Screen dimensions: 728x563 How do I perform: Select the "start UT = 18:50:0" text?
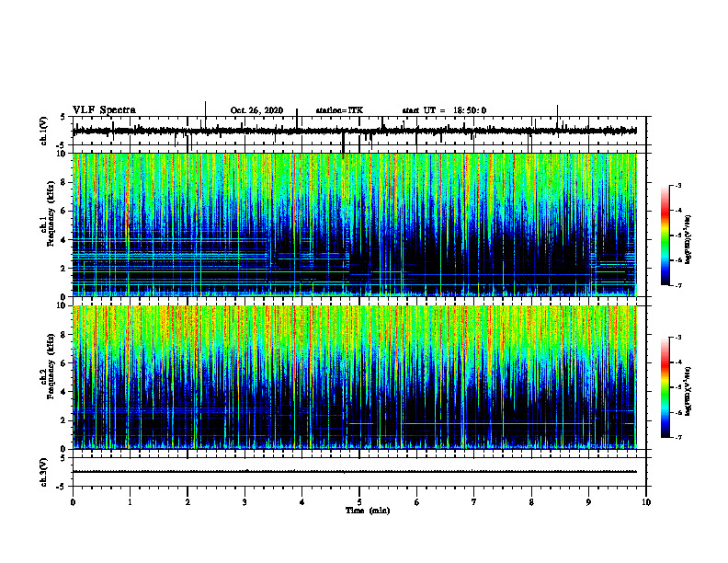(444, 110)
